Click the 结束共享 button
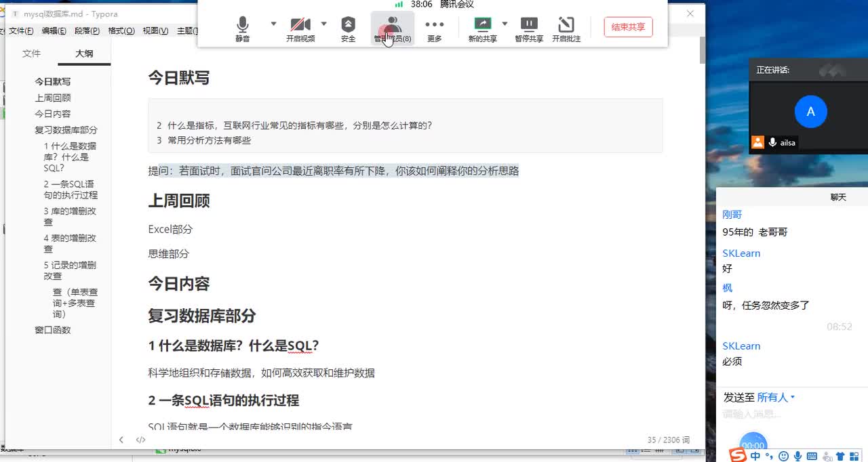The image size is (868, 462). [x=628, y=27]
